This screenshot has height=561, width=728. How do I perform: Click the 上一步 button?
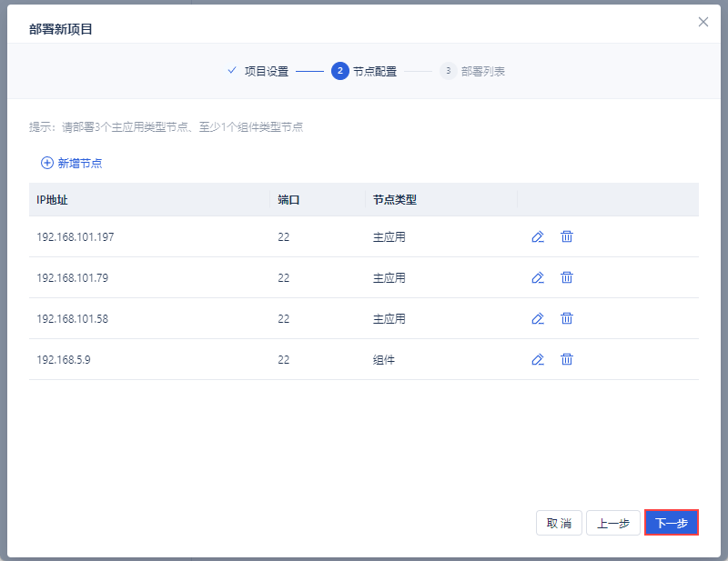coord(613,523)
